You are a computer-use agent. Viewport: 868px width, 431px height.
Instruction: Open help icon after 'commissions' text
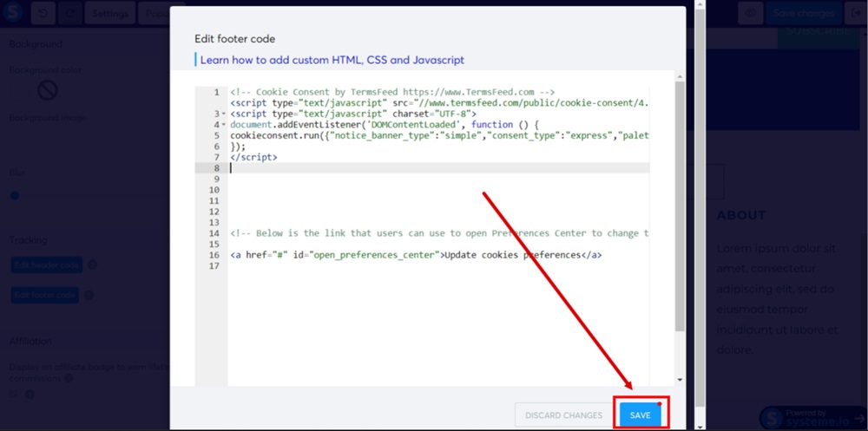pos(69,379)
